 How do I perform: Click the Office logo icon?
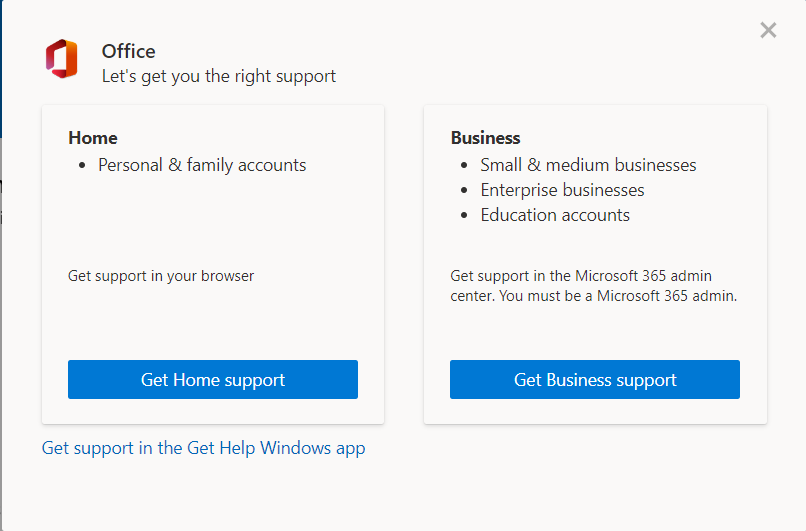click(x=61, y=58)
